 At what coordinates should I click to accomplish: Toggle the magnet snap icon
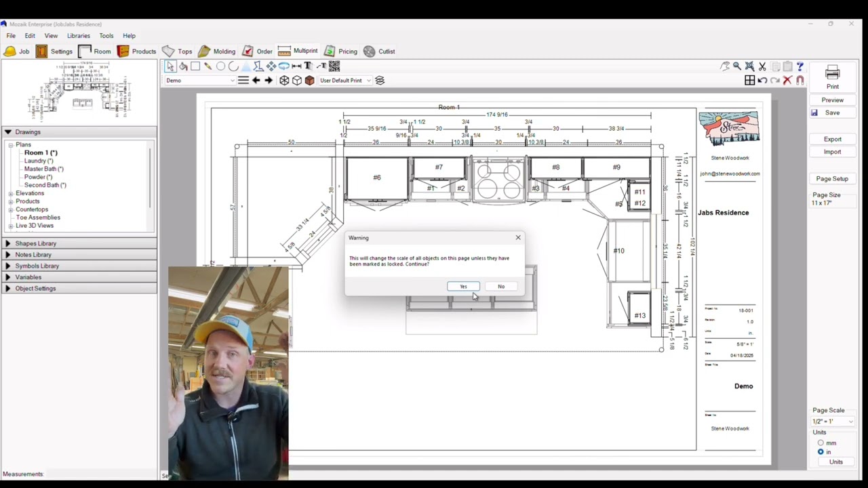(800, 80)
